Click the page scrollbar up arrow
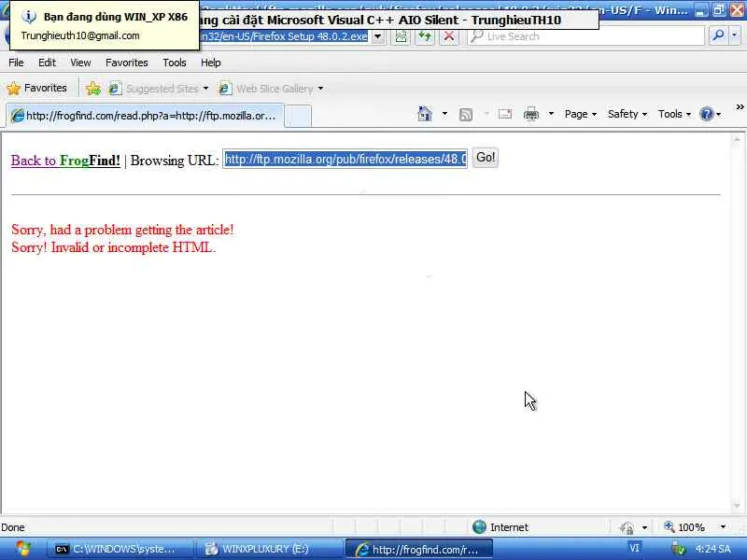Viewport: 747px width, 560px height. tap(737, 139)
